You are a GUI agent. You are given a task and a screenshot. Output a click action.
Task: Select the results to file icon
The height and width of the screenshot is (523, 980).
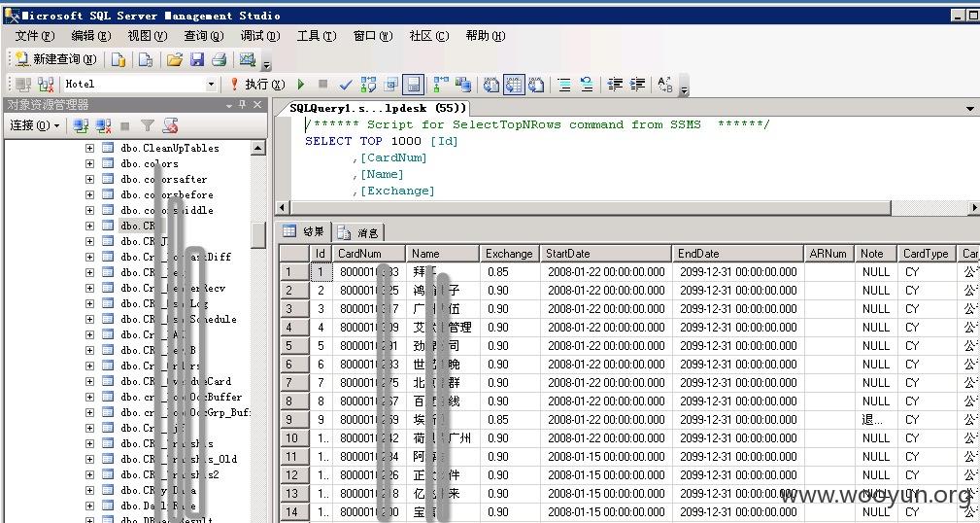coord(536,84)
